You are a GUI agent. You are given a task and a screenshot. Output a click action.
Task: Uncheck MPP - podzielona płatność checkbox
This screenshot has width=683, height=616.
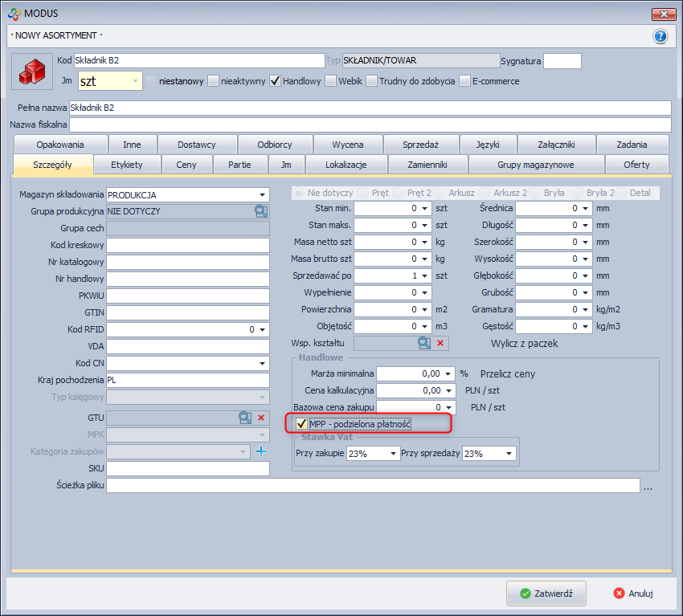[x=302, y=423]
